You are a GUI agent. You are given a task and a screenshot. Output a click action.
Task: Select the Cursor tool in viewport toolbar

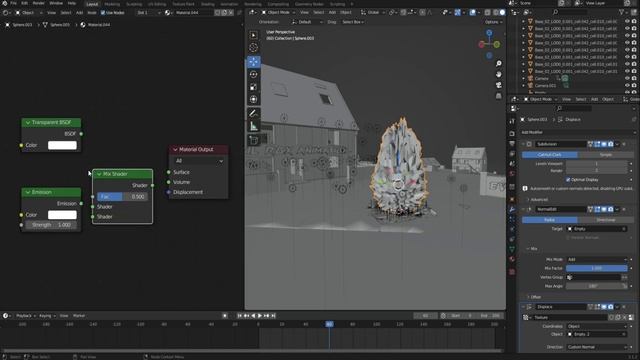(x=253, y=47)
